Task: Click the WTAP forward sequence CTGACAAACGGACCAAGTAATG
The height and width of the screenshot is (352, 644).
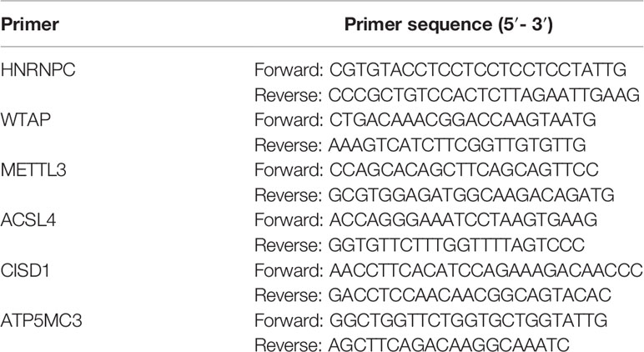Action: [462, 120]
